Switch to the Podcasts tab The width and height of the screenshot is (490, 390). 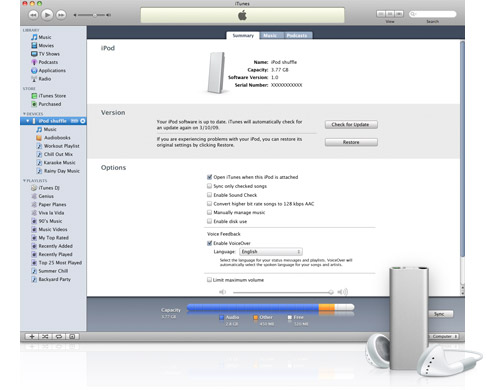(297, 36)
